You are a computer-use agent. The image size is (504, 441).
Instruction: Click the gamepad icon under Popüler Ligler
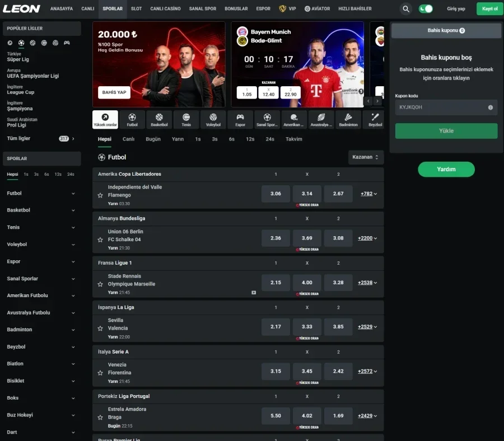[67, 43]
